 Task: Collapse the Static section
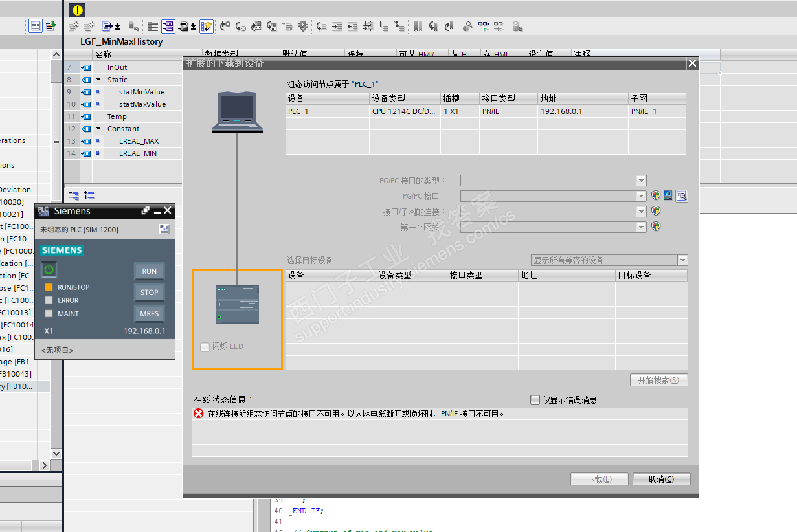click(x=98, y=80)
